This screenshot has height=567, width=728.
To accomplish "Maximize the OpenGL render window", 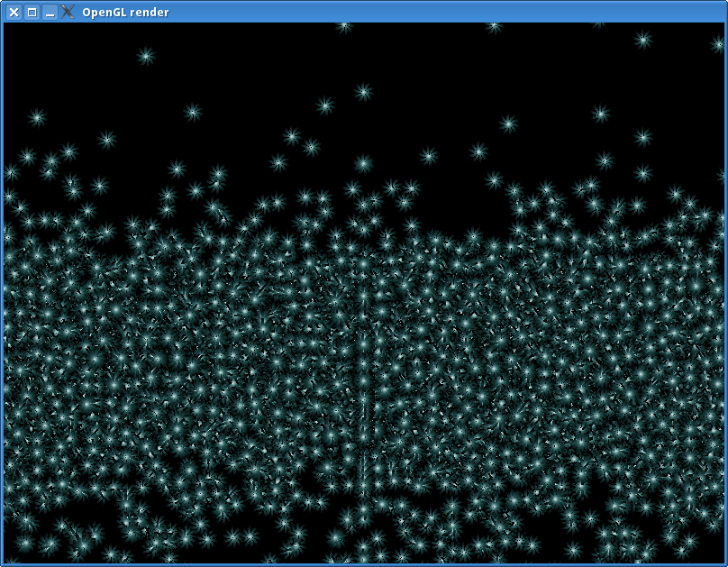I will coord(32,13).
